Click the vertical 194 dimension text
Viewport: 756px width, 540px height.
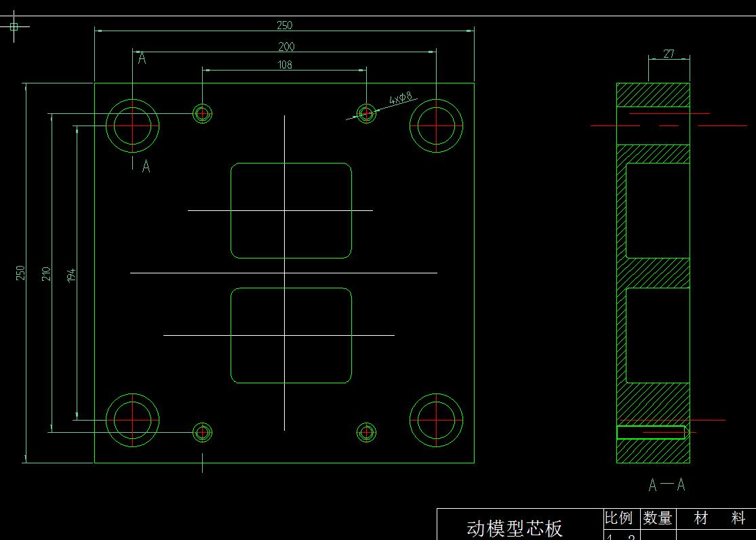tap(71, 275)
